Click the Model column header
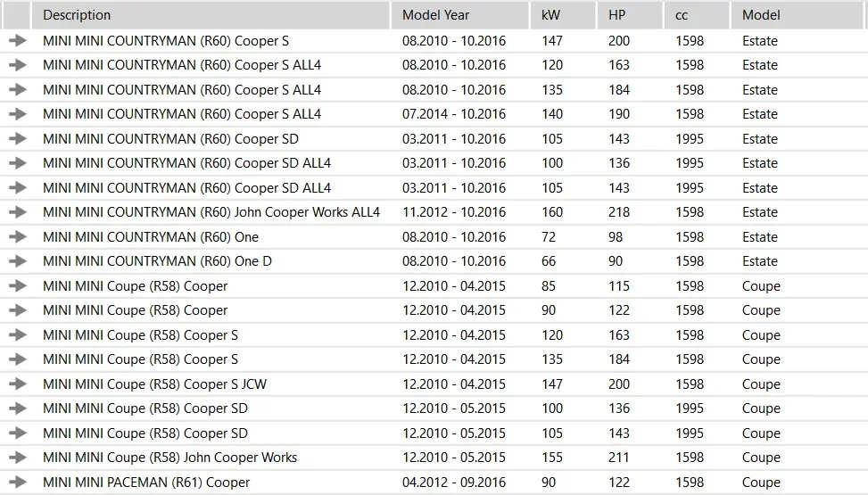The height and width of the screenshot is (495, 868). [x=798, y=15]
